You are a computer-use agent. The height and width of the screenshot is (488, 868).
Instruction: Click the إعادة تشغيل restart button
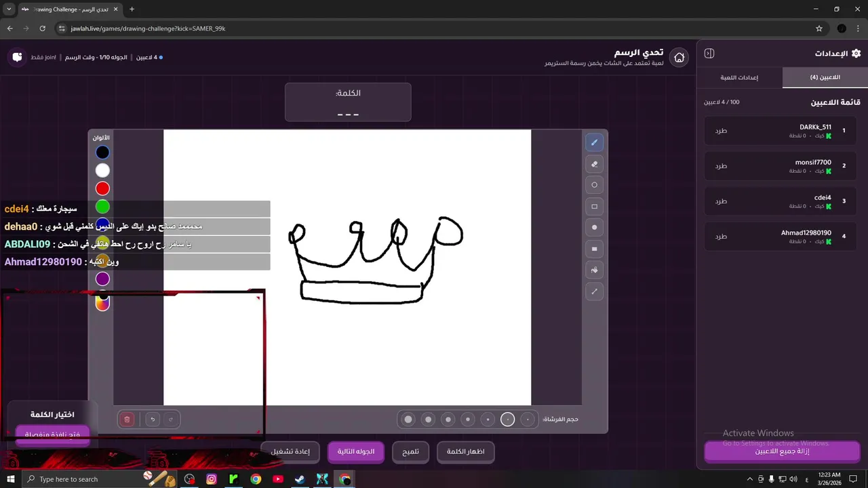[x=290, y=452]
